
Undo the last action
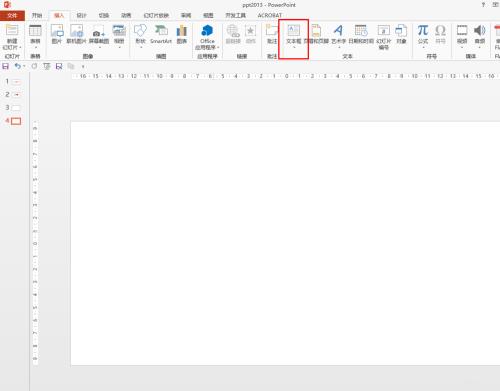[17, 66]
